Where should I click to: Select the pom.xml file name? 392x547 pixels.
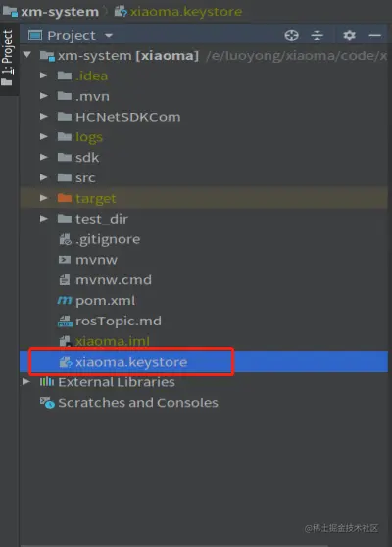tap(105, 300)
